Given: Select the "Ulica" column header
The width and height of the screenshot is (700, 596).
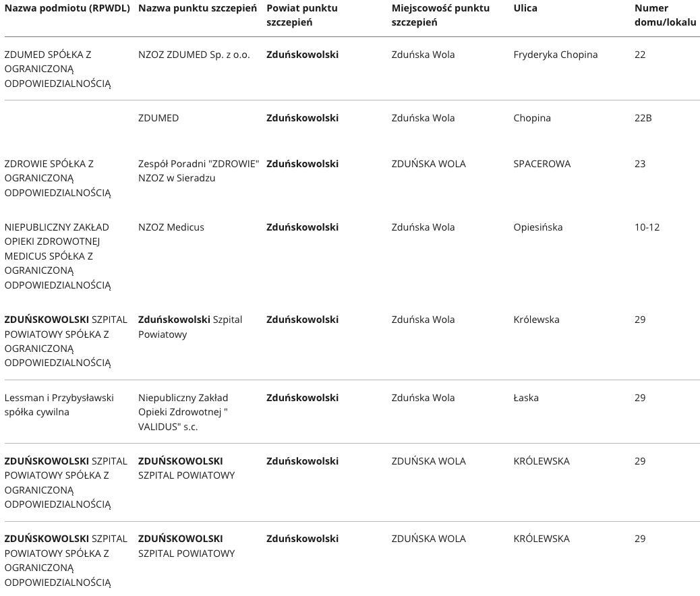Looking at the screenshot, I should [525, 9].
